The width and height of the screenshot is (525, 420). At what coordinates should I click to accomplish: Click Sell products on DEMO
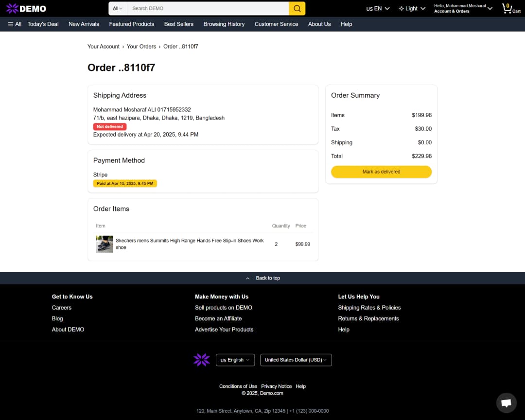pos(223,307)
